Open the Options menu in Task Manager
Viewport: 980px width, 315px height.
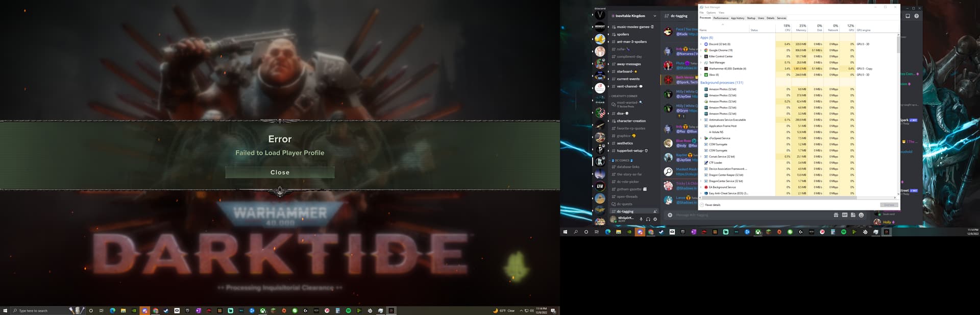[711, 13]
